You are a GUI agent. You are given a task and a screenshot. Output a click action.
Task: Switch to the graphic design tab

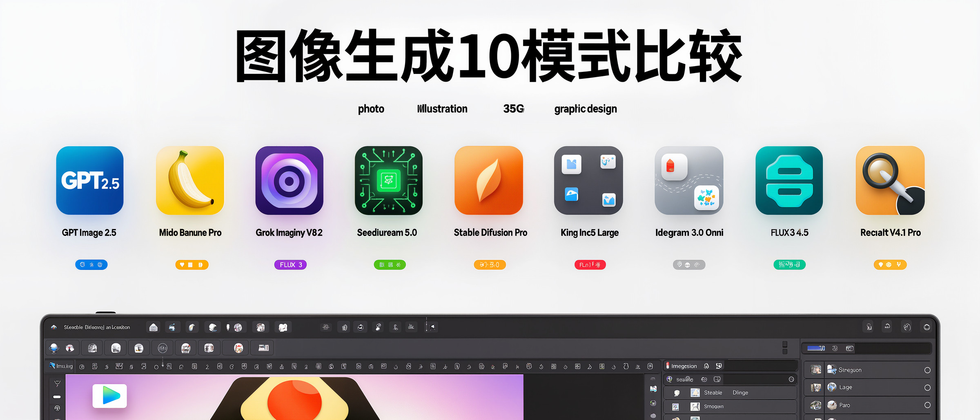(586, 109)
